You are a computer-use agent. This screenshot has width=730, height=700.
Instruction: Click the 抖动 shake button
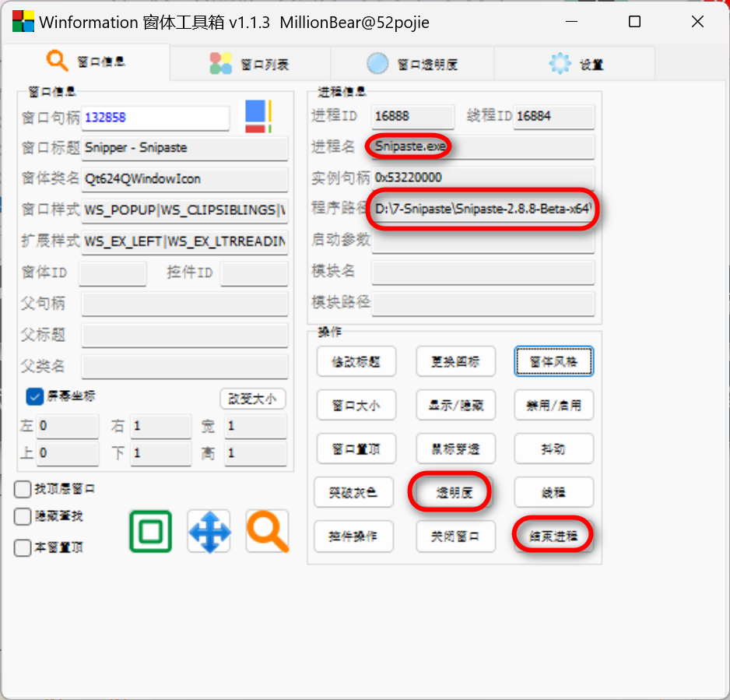point(553,449)
